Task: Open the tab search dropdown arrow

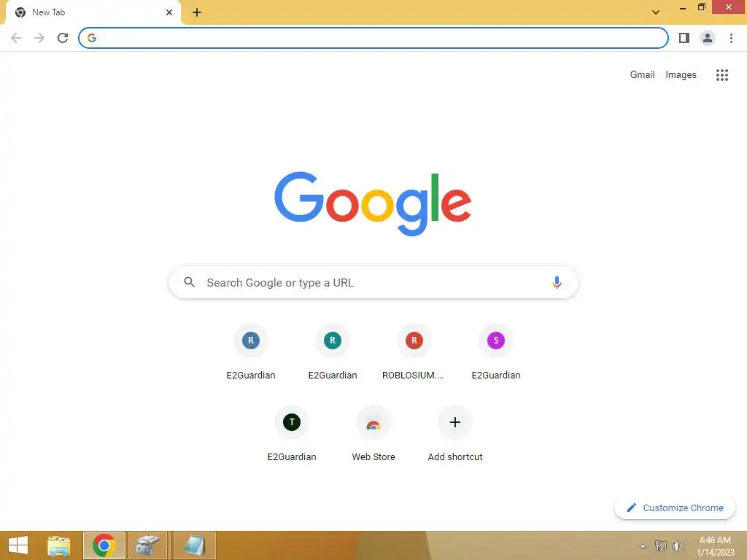Action: click(656, 12)
